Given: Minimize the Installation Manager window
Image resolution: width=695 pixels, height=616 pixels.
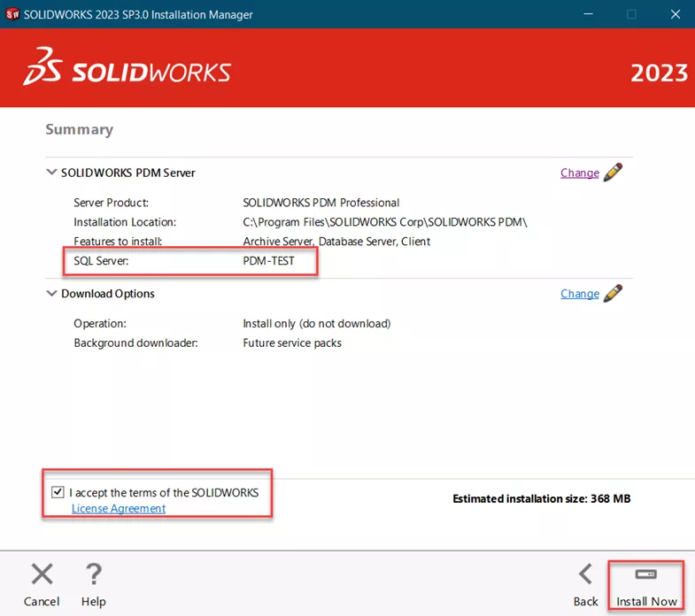Looking at the screenshot, I should [x=588, y=14].
